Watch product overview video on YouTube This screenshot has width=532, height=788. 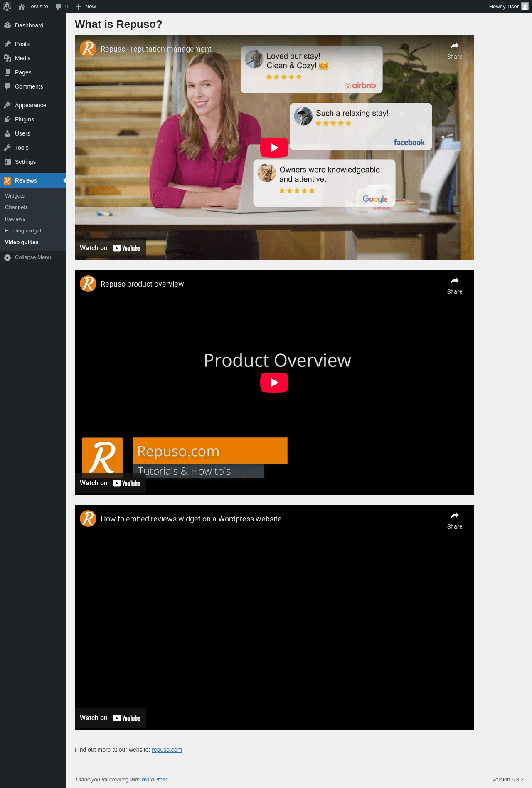coord(110,483)
